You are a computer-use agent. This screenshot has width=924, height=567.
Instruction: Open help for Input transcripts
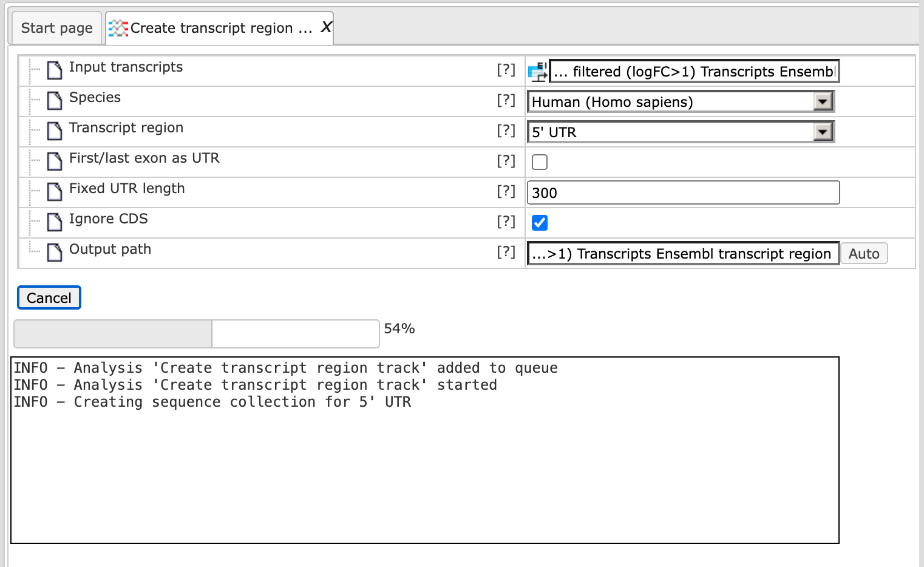[506, 70]
